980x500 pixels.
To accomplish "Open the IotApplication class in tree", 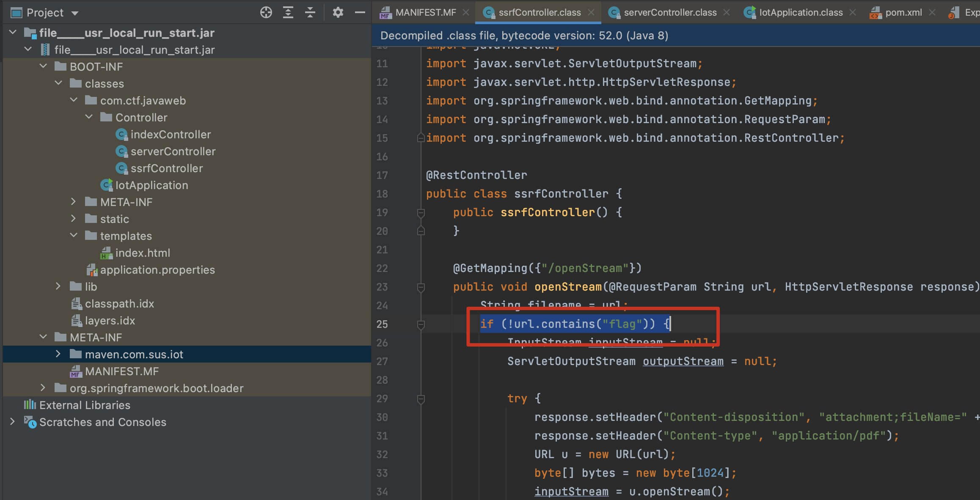I will click(151, 185).
